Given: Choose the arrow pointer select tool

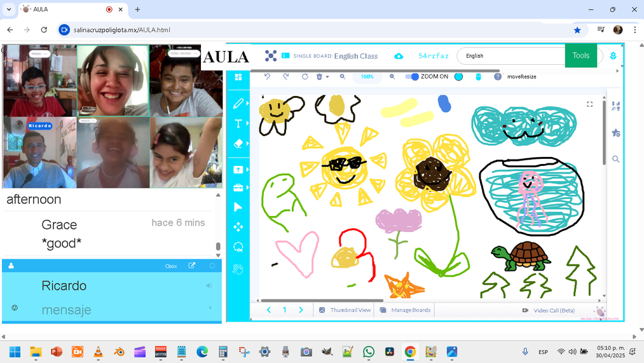Looking at the screenshot, I should tap(238, 207).
